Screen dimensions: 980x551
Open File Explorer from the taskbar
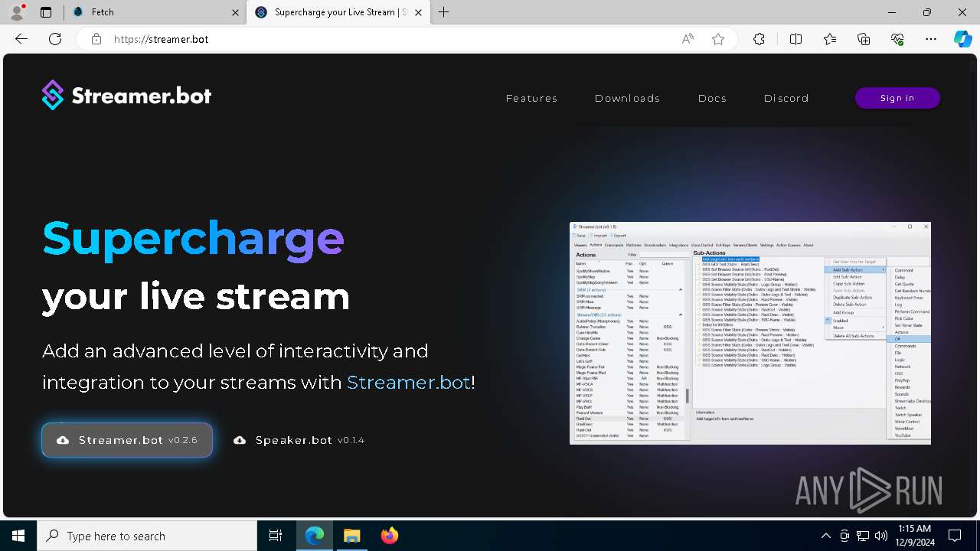pyautogui.click(x=351, y=536)
